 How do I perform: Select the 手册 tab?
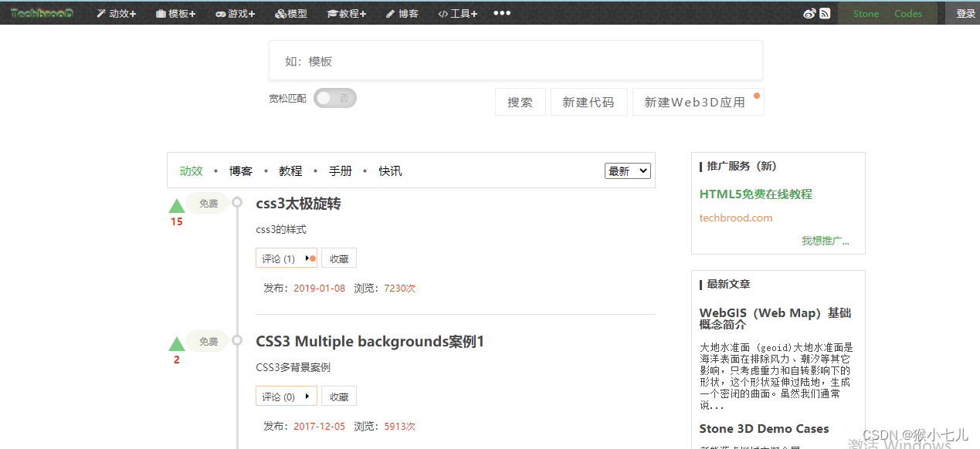(x=341, y=170)
